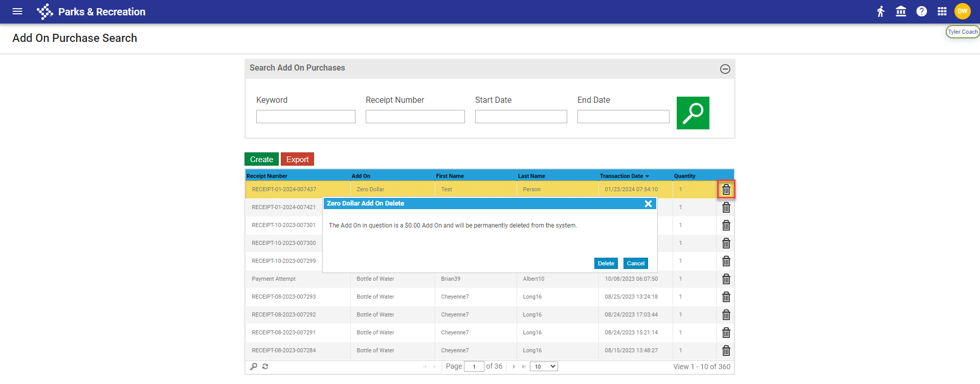Collapse the Search Add On Purchases panel
The image size is (980, 384).
coord(725,69)
